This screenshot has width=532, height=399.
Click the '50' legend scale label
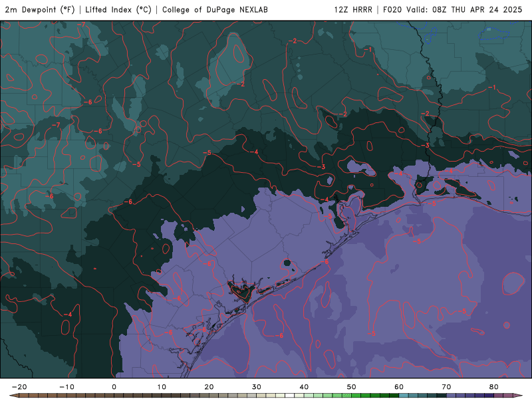pos(352,387)
